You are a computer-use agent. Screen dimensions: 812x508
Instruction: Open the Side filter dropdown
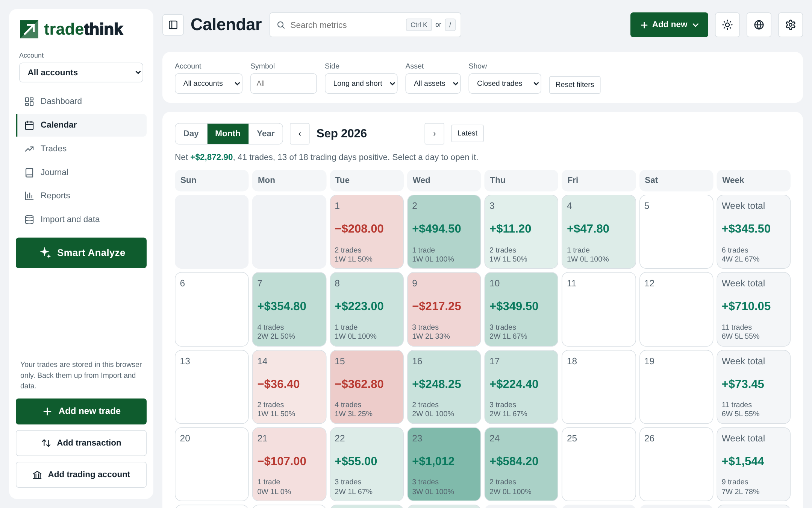(361, 84)
